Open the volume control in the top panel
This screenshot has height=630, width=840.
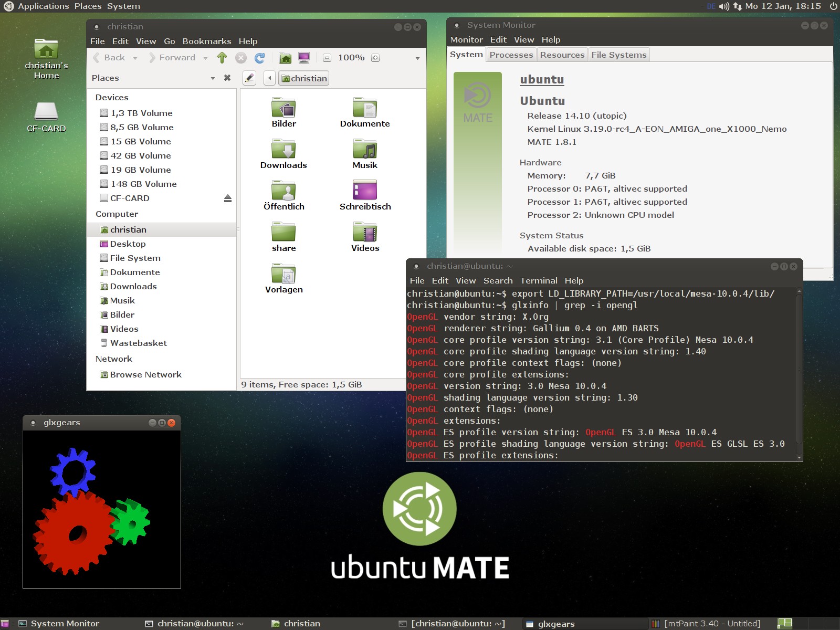point(724,6)
